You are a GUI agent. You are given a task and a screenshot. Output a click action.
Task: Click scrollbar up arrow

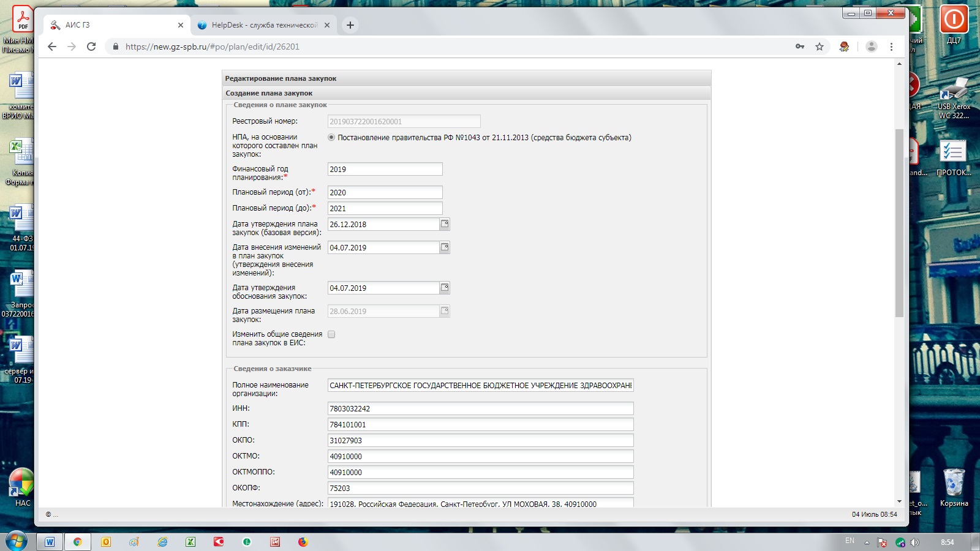(x=899, y=64)
